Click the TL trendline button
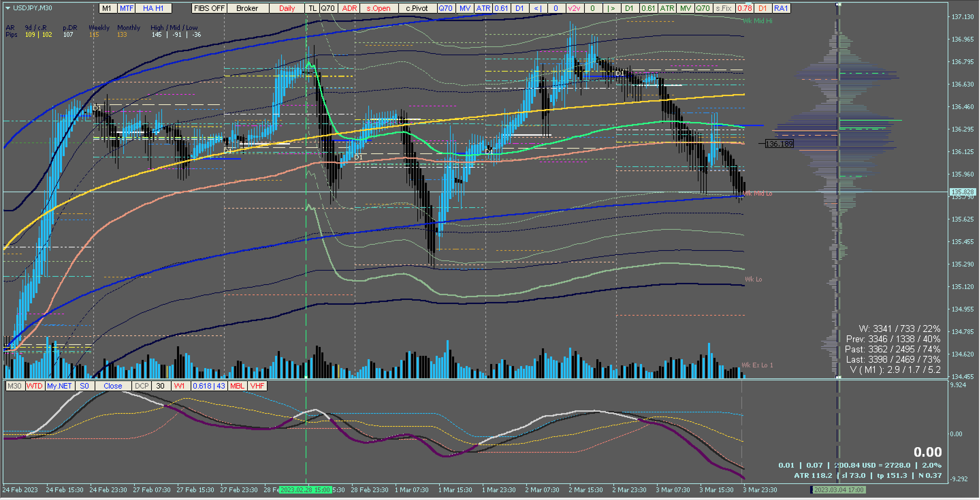 (312, 8)
